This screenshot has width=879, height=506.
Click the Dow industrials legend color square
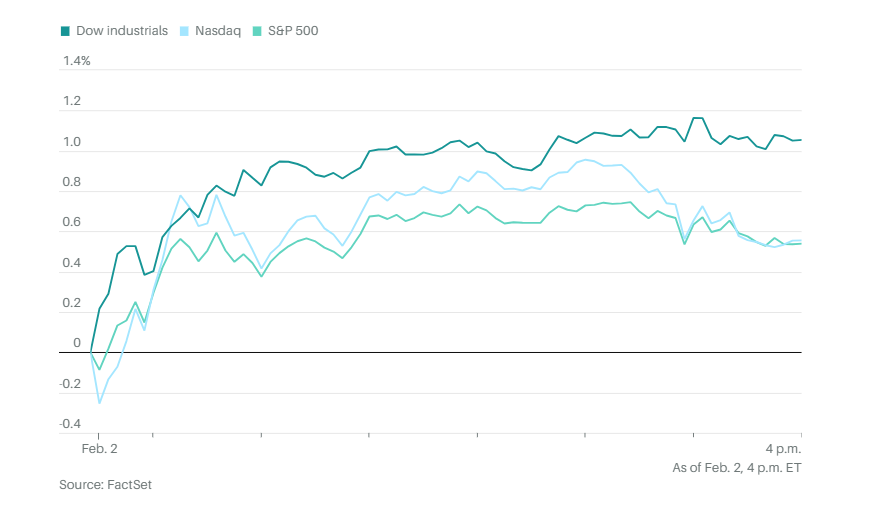pos(66,31)
